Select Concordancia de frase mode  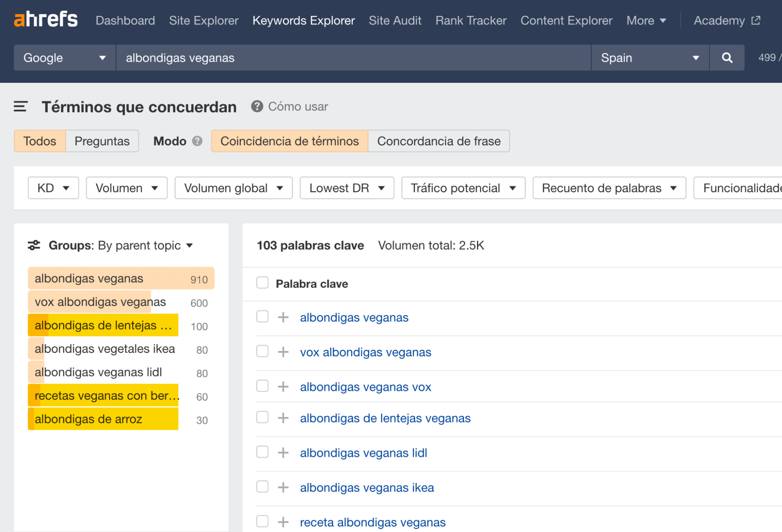[x=439, y=141]
